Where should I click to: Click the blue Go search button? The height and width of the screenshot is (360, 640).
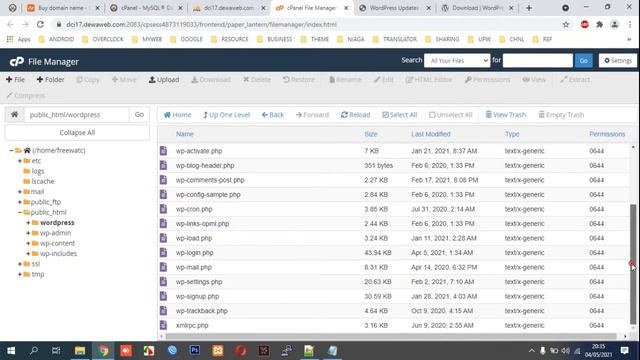tap(584, 60)
